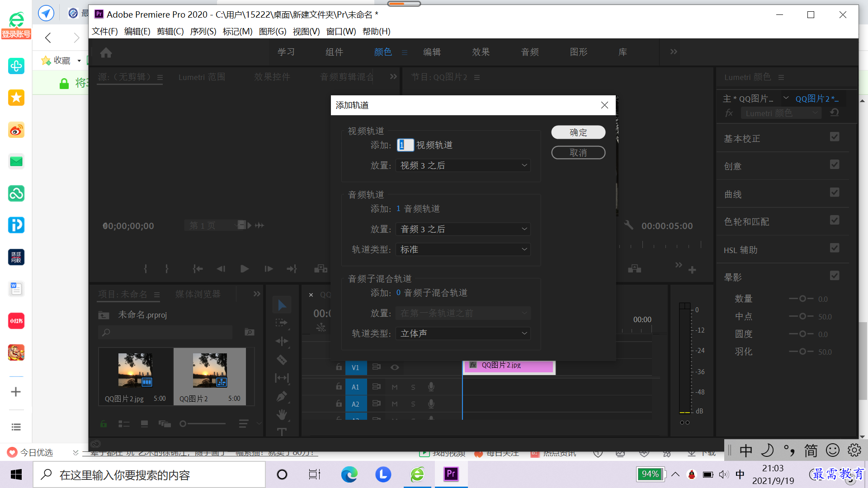This screenshot has width=868, height=488.
Task: Select the Hand tool
Action: click(282, 414)
